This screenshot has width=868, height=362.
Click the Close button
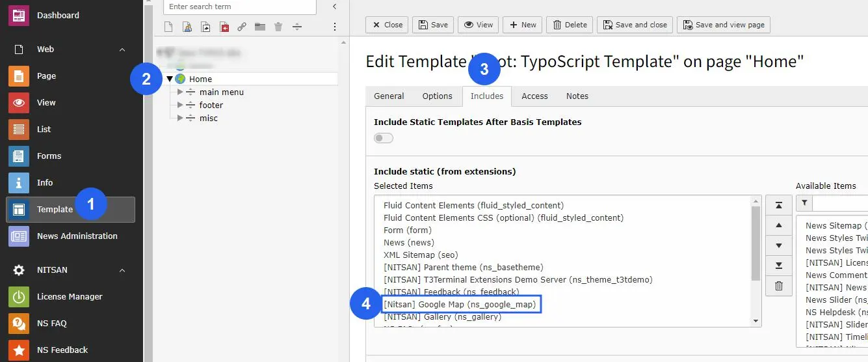pos(387,25)
